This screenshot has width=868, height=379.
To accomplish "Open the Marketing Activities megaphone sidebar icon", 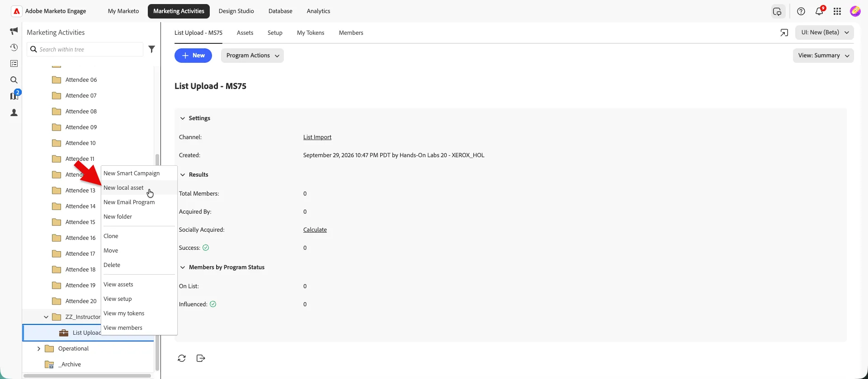I will (14, 31).
